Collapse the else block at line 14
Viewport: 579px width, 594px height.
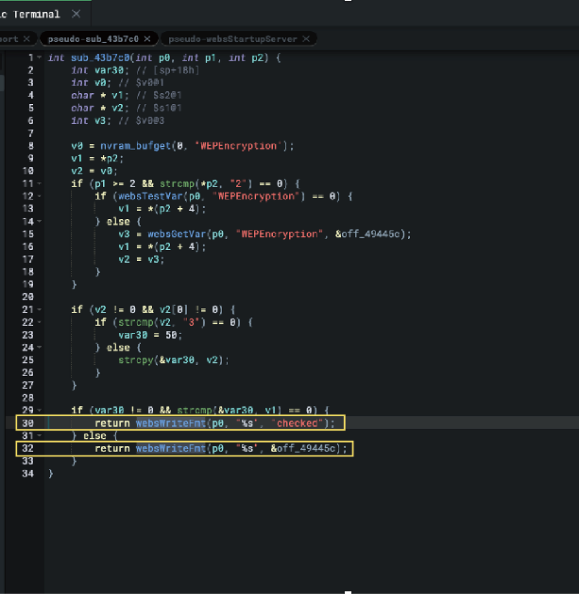pos(39,221)
